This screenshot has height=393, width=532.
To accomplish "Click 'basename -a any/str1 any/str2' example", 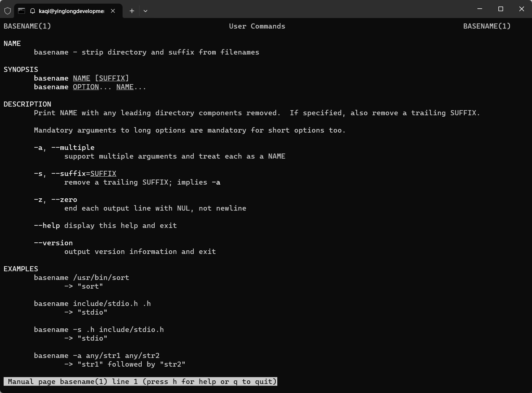I will [97, 355].
